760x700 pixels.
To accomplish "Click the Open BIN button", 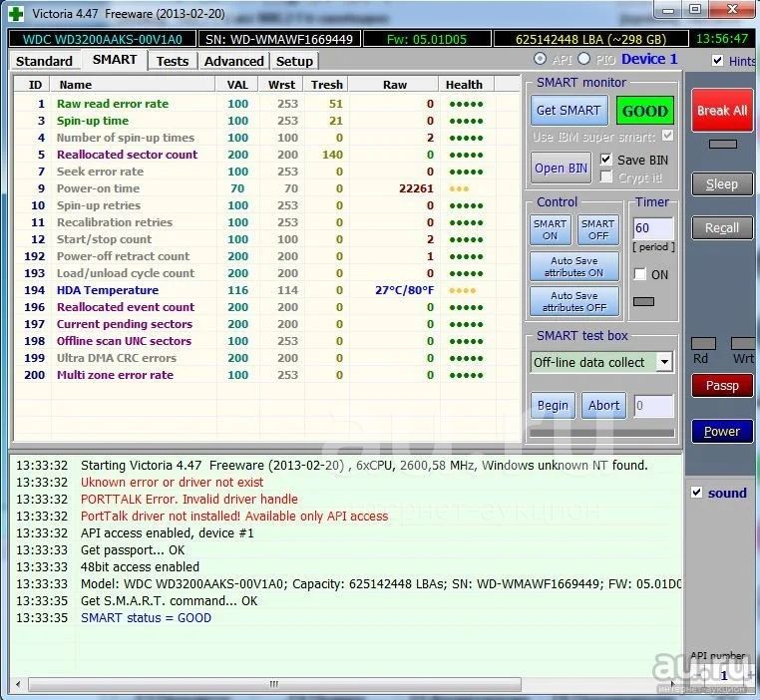I will (561, 169).
